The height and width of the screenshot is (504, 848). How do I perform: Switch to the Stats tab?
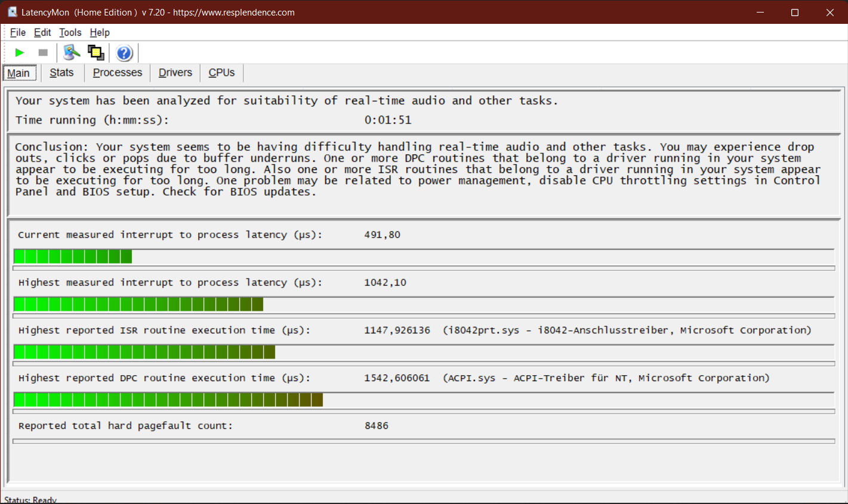pyautogui.click(x=61, y=73)
